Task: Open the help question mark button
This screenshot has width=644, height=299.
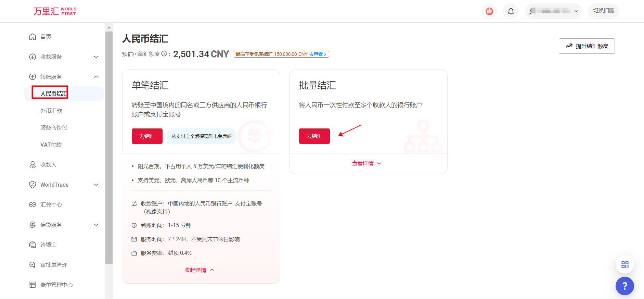Action: click(x=624, y=286)
